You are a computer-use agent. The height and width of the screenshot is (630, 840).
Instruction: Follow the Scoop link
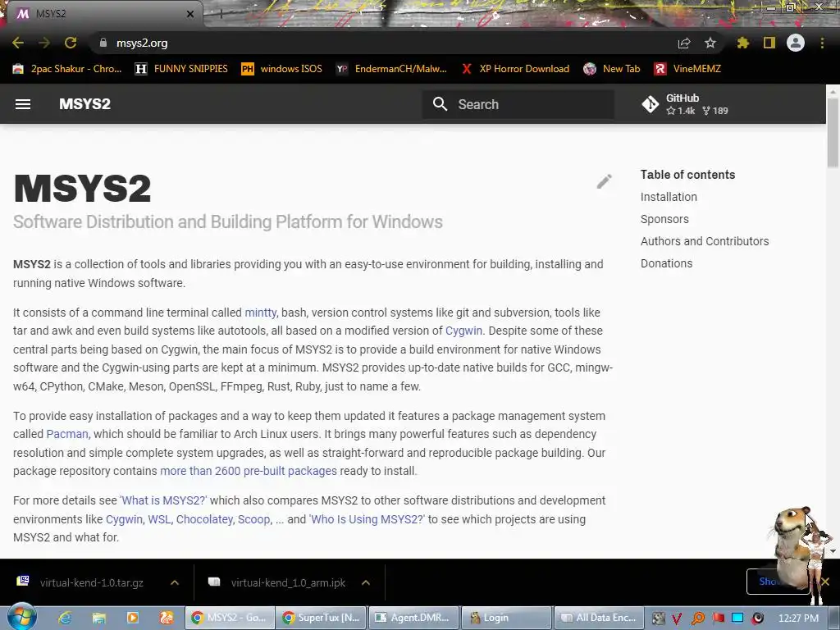[x=254, y=519]
